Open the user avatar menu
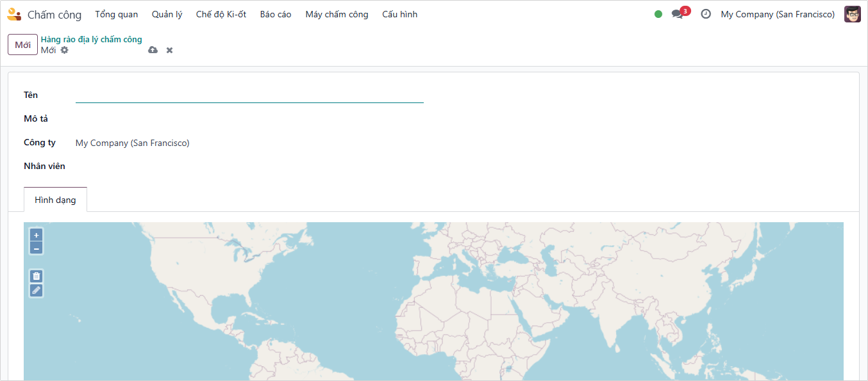Image resolution: width=868 pixels, height=381 pixels. [852, 14]
